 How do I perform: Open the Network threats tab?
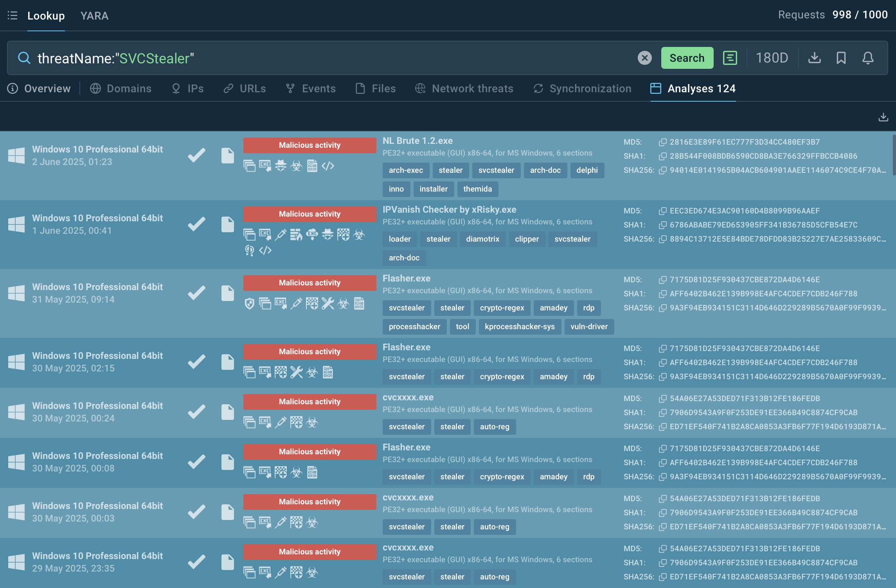click(x=464, y=88)
